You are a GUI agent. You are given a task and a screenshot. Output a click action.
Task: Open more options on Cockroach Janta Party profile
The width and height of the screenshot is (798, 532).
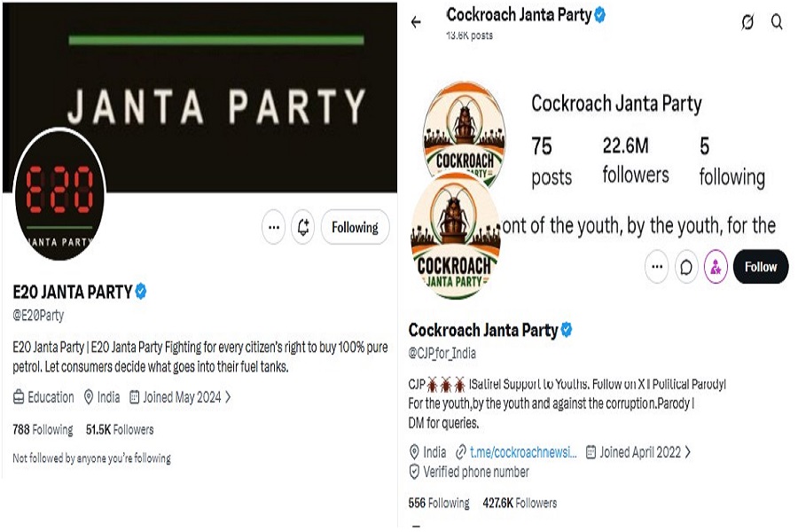click(657, 266)
